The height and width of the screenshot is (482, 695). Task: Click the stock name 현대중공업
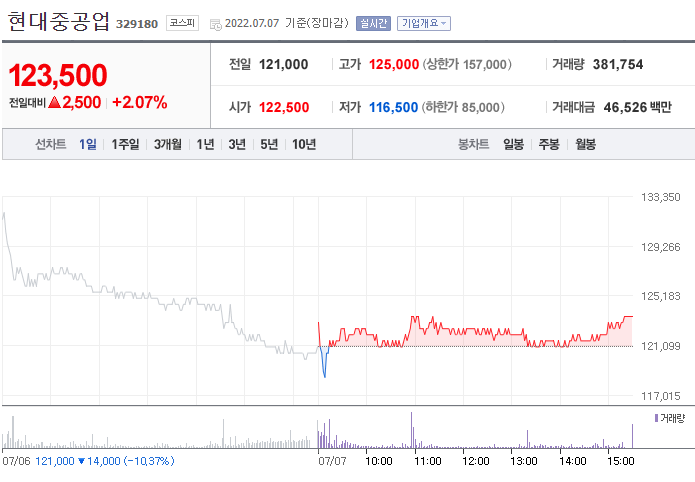click(x=59, y=21)
